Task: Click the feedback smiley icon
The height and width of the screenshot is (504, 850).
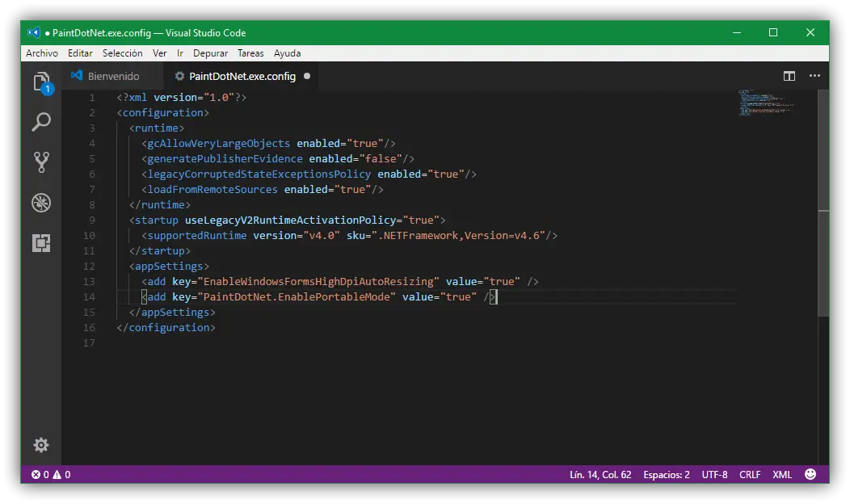Action: pyautogui.click(x=810, y=474)
